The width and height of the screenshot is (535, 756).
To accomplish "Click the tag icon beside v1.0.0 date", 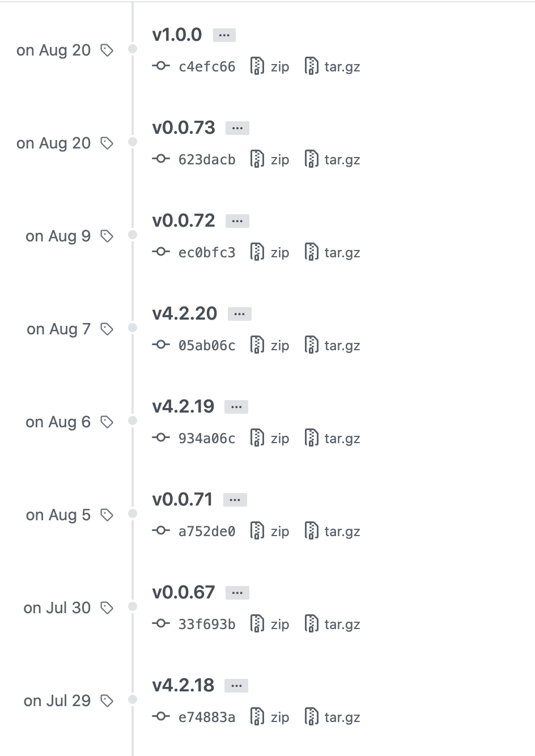I will click(107, 50).
